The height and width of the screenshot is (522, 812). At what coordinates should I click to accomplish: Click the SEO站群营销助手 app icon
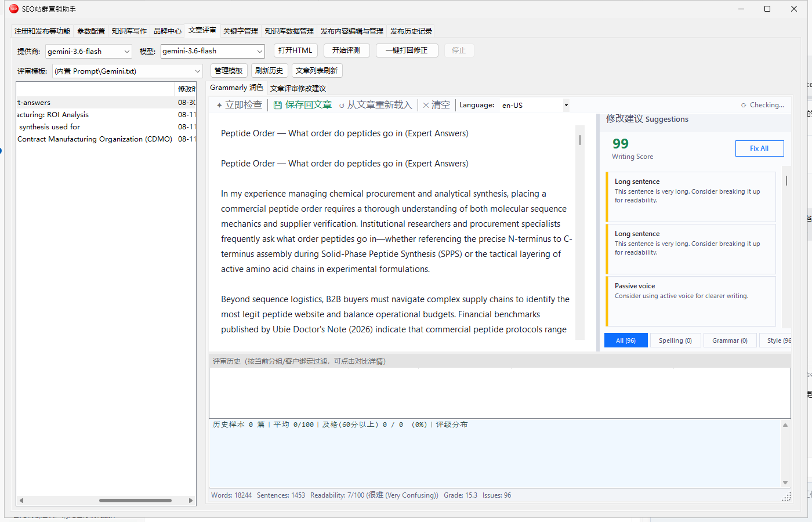(x=14, y=9)
